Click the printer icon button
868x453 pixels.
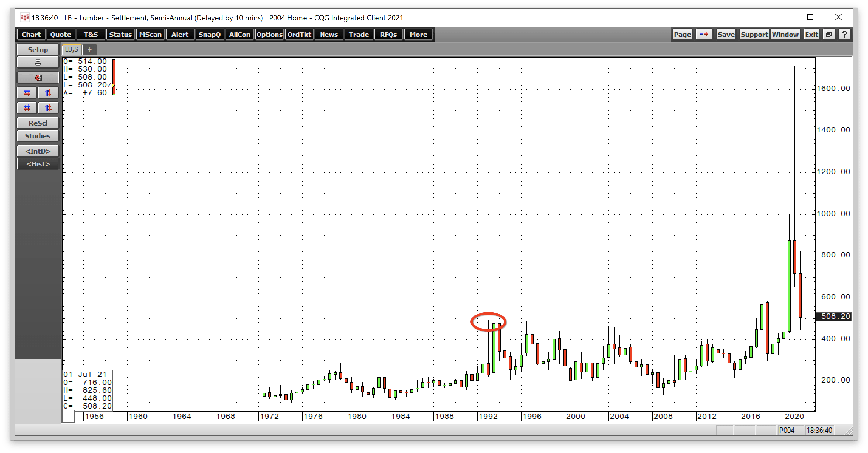pos(38,62)
